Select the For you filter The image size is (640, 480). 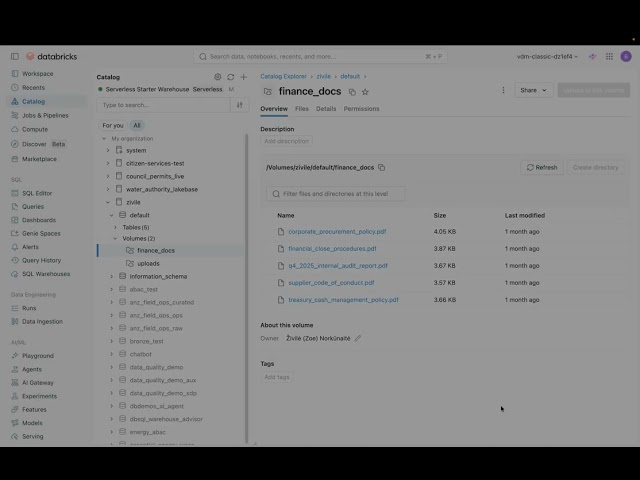pyautogui.click(x=113, y=125)
